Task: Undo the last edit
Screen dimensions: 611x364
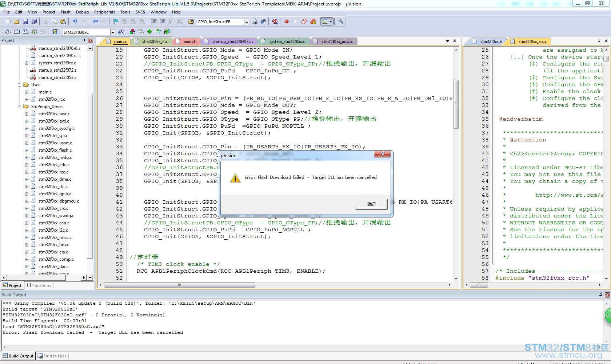Action: click(x=75, y=22)
